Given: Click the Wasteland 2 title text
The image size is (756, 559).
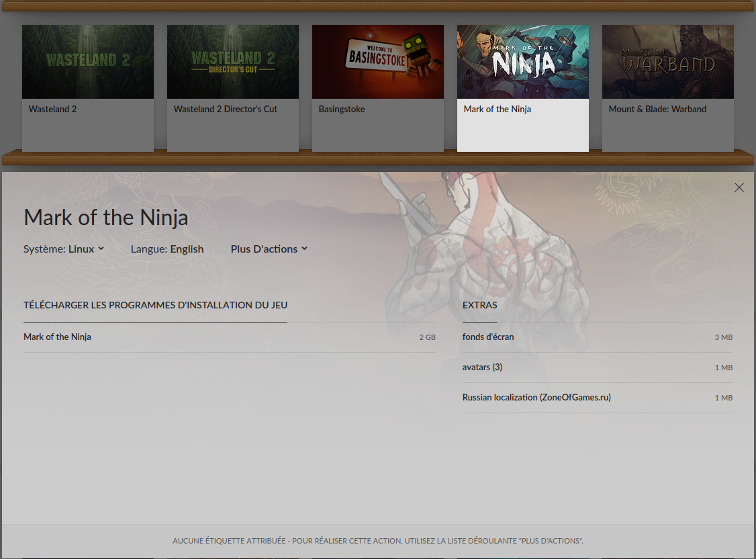Looking at the screenshot, I should [52, 109].
